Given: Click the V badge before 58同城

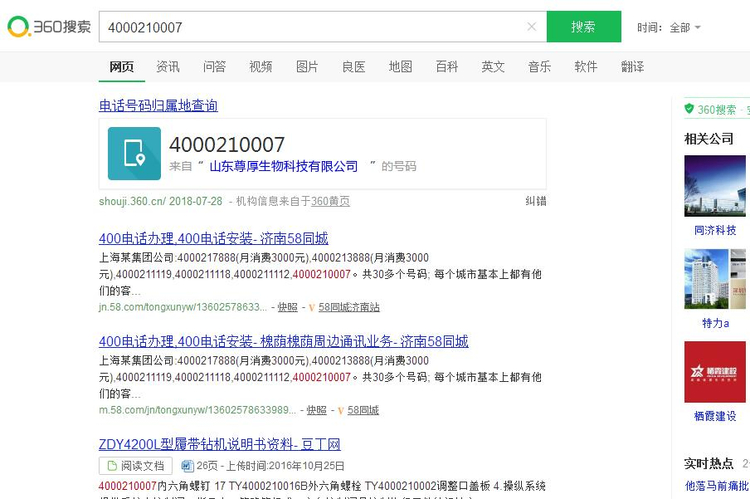Looking at the screenshot, I should (340, 410).
